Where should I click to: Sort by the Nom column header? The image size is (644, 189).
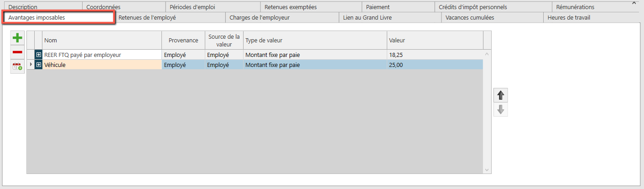pyautogui.click(x=102, y=40)
